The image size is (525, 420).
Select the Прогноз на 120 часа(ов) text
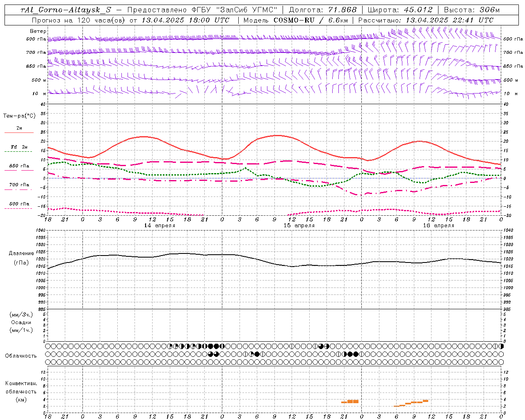tap(79, 20)
